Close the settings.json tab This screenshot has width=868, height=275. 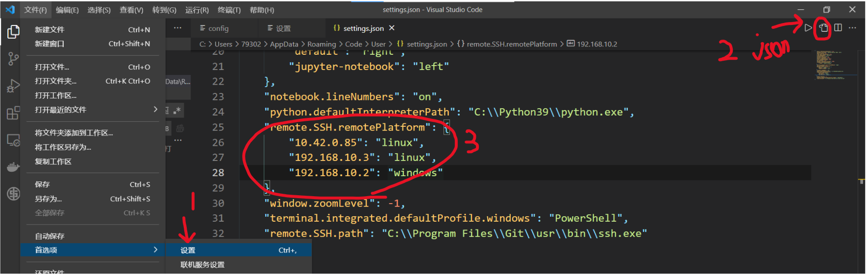392,28
